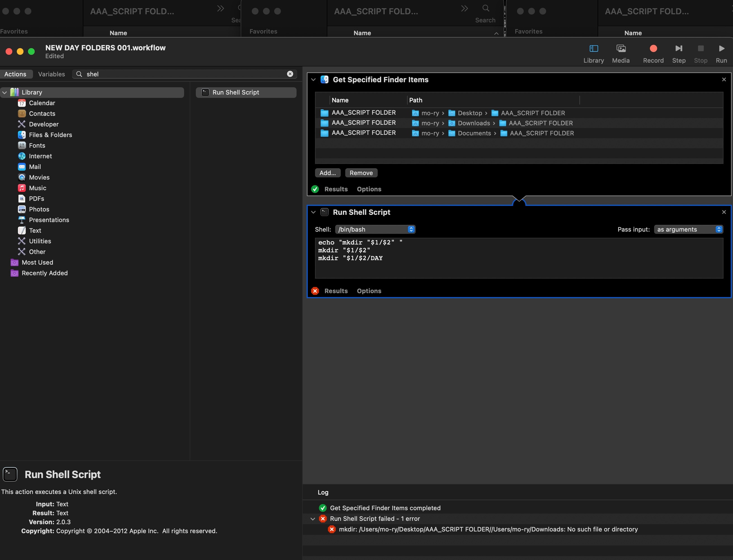The width and height of the screenshot is (733, 560).
Task: Click the Add button to add Finder items
Action: [327, 173]
